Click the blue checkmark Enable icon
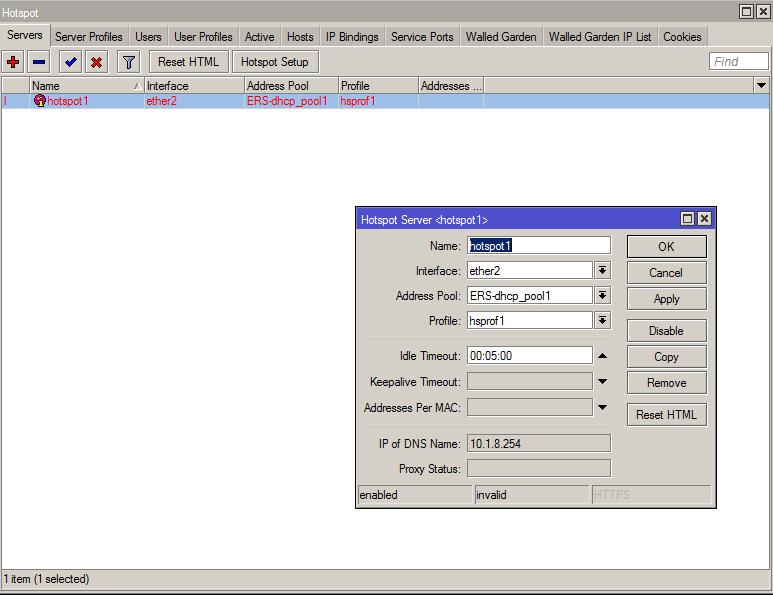Screen dimensions: 773x595 coord(70,62)
